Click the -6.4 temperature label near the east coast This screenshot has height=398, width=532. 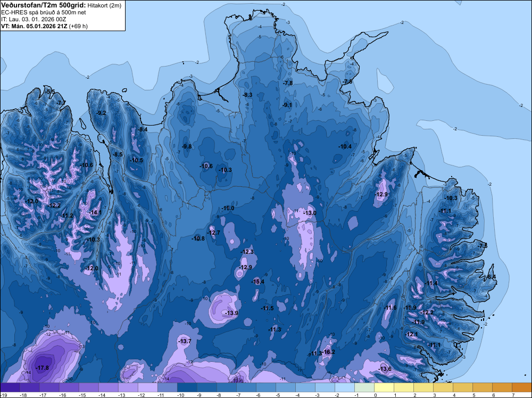tap(491, 277)
